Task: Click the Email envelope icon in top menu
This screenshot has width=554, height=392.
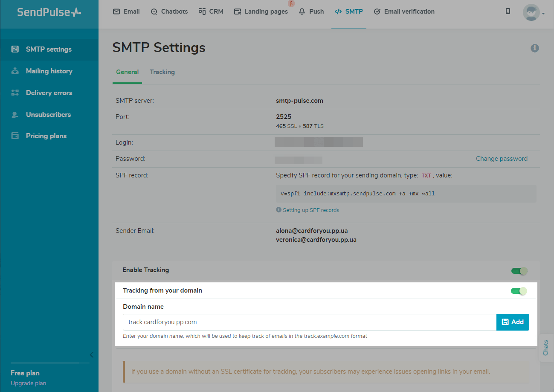Action: click(116, 12)
